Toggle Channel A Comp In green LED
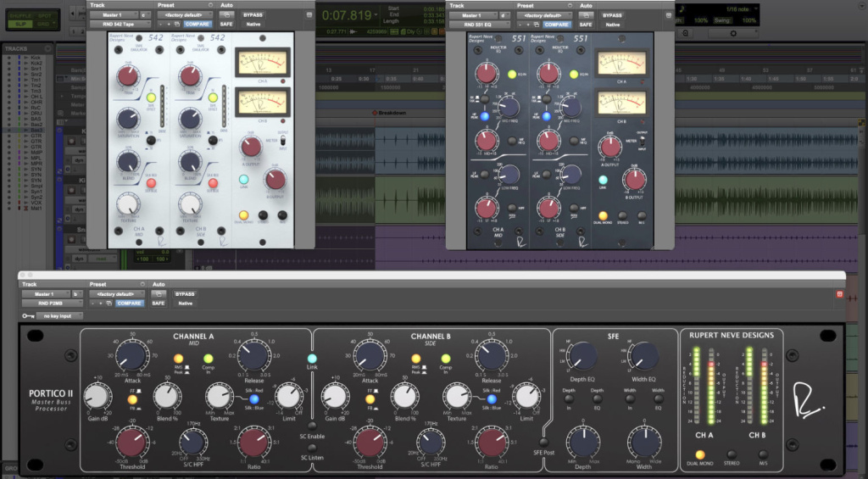 [209, 359]
